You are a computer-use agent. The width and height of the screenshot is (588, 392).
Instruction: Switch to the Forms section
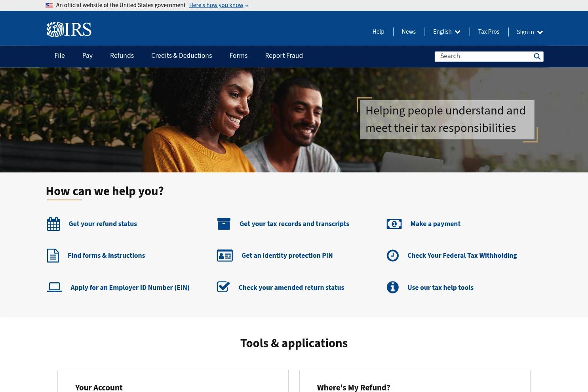238,56
